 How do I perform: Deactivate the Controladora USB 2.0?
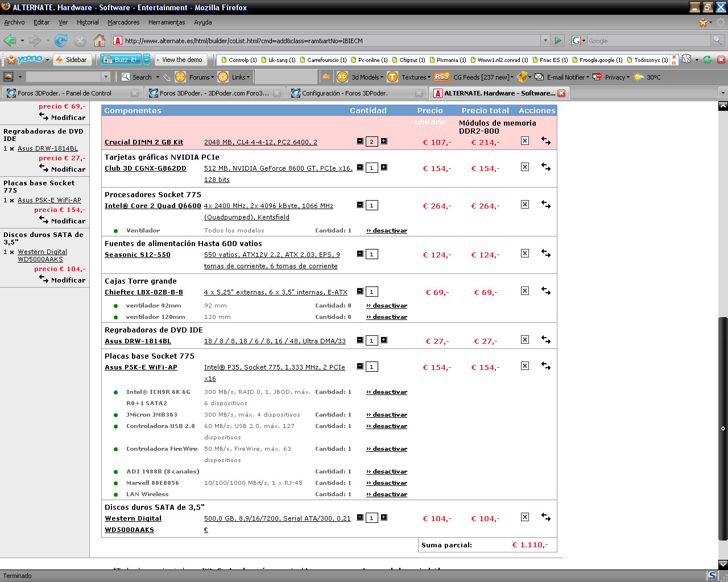pos(387,426)
